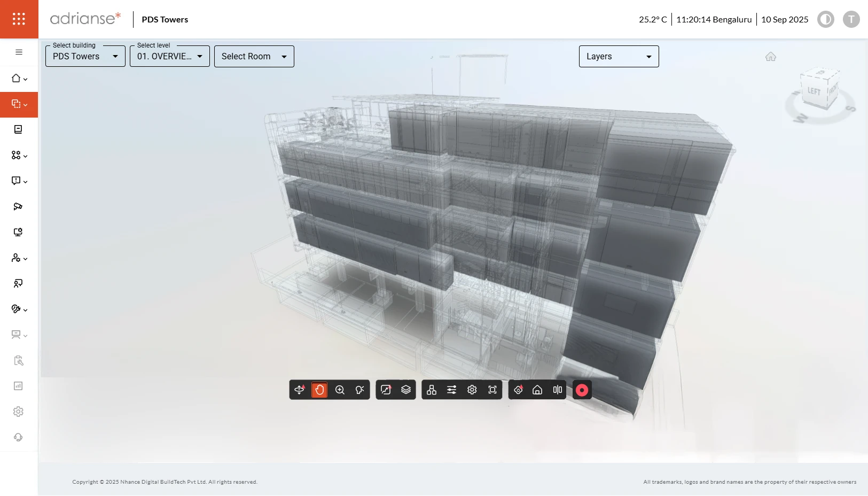Click the user avatar T button
This screenshot has width=868, height=496.
click(x=851, y=20)
